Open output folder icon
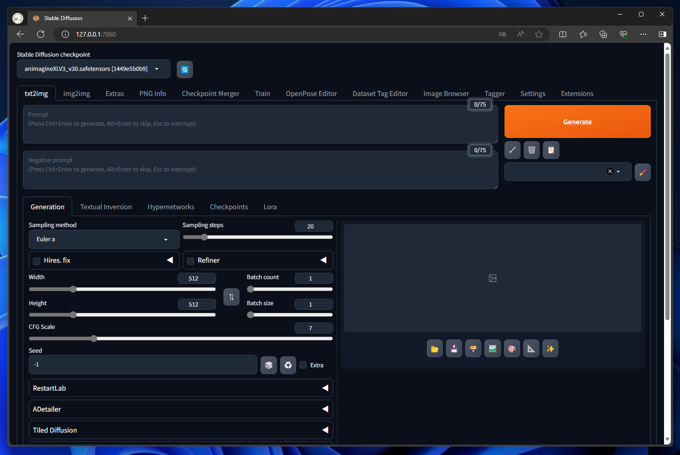 (x=435, y=349)
